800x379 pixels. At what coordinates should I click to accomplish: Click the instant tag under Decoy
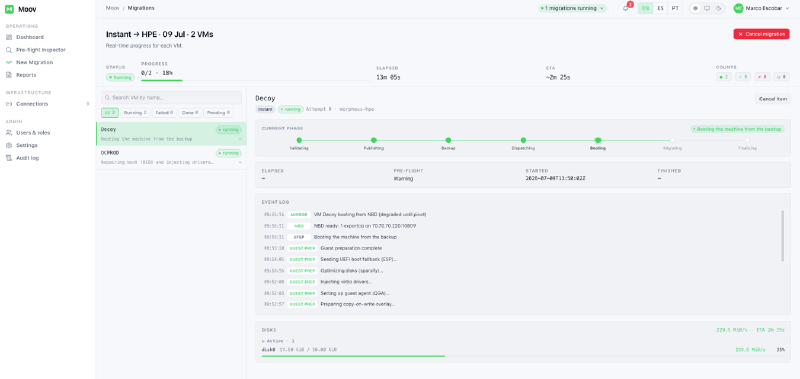click(265, 109)
